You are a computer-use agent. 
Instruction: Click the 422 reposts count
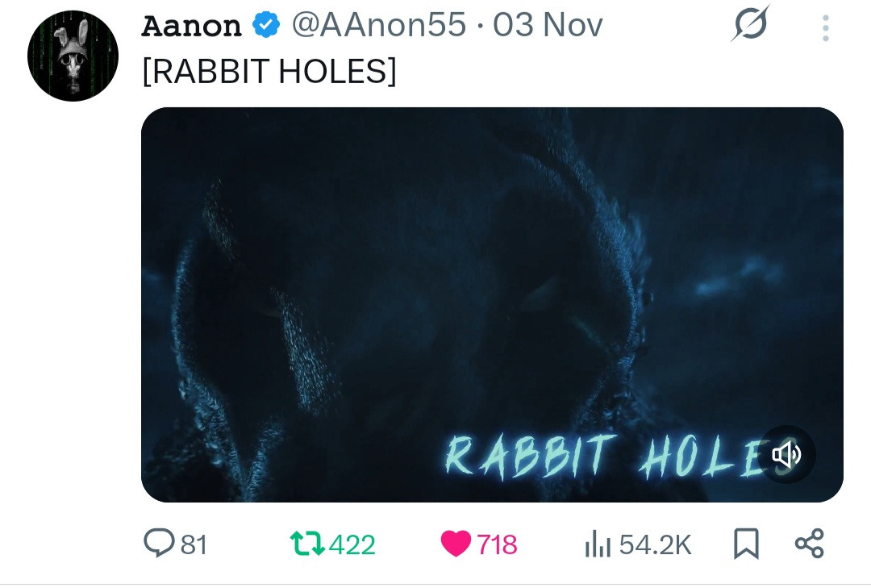(x=352, y=544)
